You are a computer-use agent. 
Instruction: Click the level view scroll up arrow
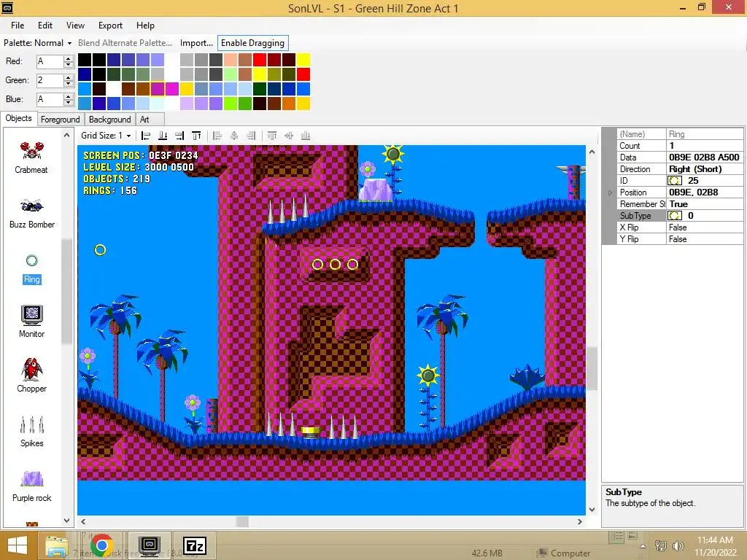(592, 152)
